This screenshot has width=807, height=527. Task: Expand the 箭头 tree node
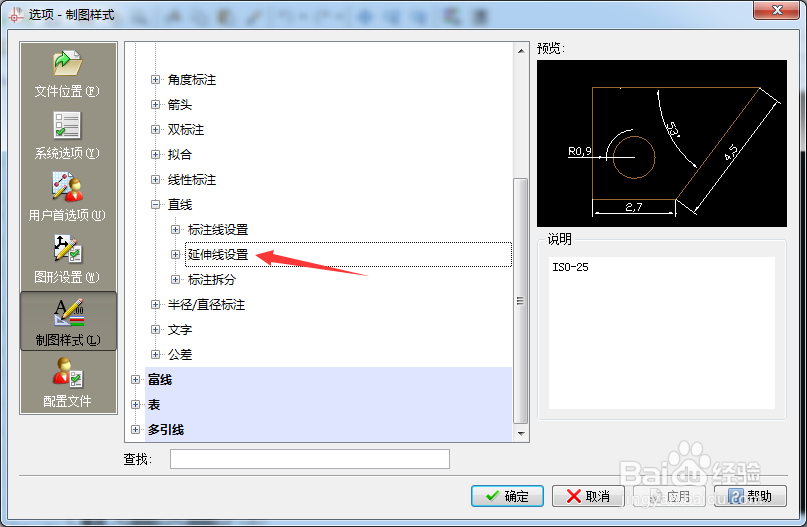click(x=155, y=104)
